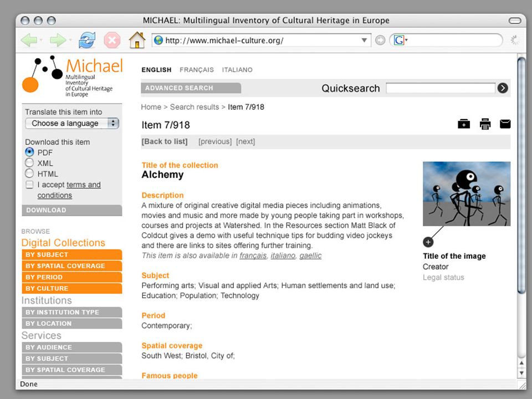Open ADVANCED SEARCH

point(191,88)
